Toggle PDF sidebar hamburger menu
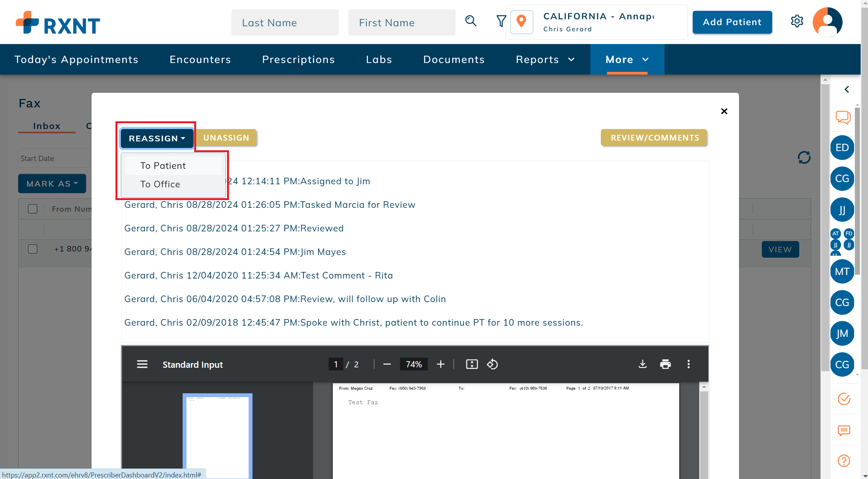 click(x=142, y=364)
